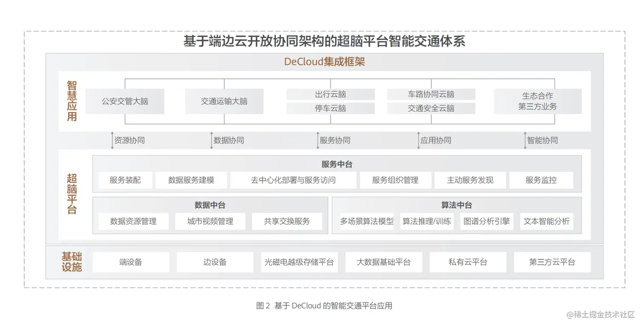This screenshot has height=328, width=644.
Task: Select the 基础设施 section label
Action: (x=71, y=262)
